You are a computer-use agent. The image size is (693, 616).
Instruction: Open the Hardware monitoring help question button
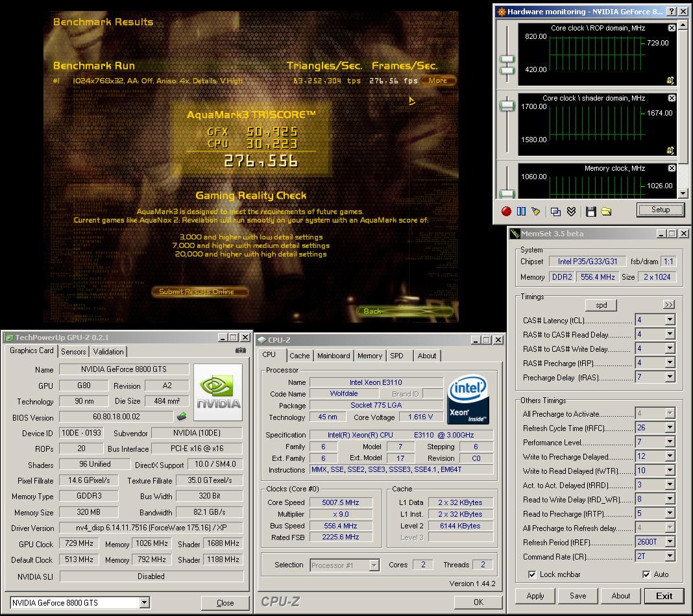pos(672,12)
